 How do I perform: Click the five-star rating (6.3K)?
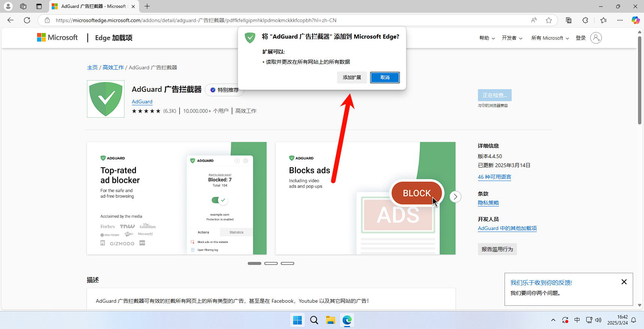point(154,111)
